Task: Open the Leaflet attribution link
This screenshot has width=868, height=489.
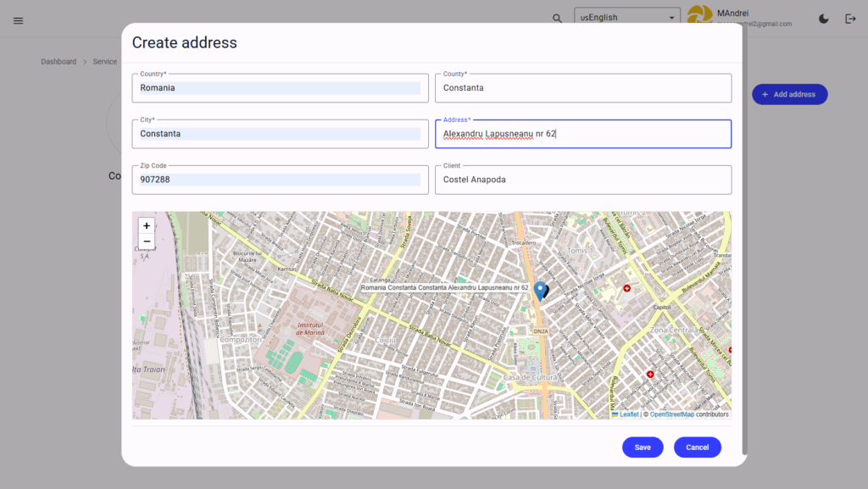Action: (628, 414)
